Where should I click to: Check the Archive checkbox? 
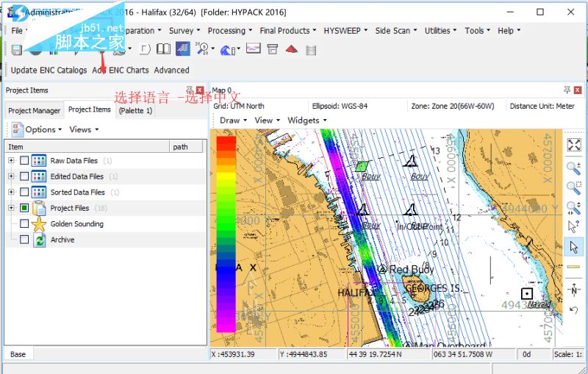[24, 240]
